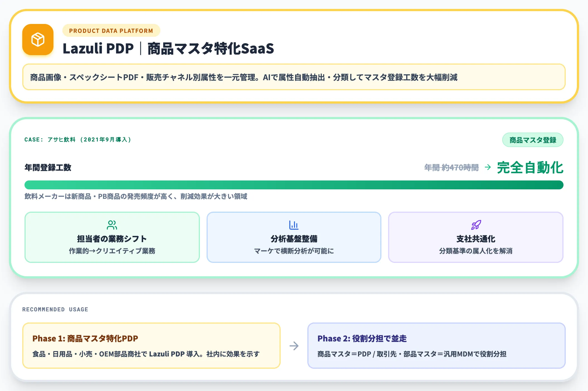Open the 支社共通化 card

click(476, 237)
